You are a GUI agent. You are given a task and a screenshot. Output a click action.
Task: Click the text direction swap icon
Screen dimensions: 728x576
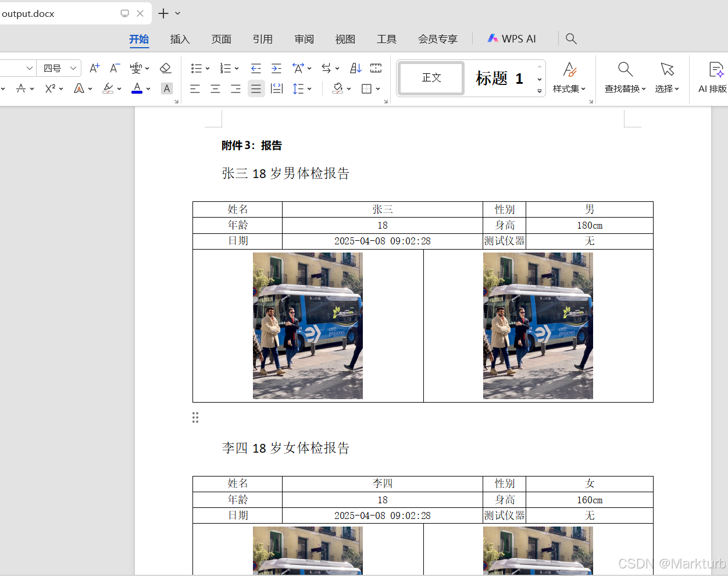(x=327, y=68)
